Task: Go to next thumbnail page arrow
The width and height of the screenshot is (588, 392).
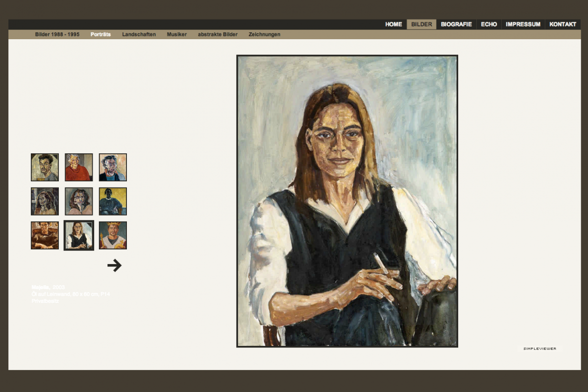Action: point(114,266)
